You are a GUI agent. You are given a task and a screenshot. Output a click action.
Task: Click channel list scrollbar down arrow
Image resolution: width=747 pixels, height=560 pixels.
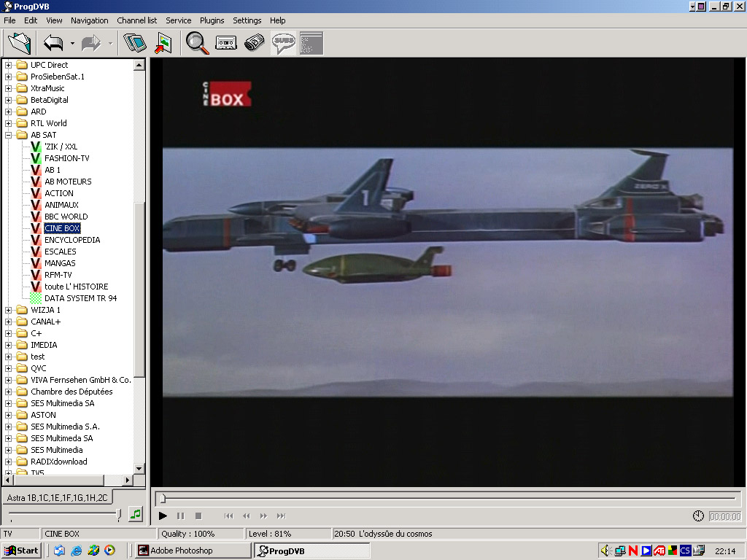point(139,469)
